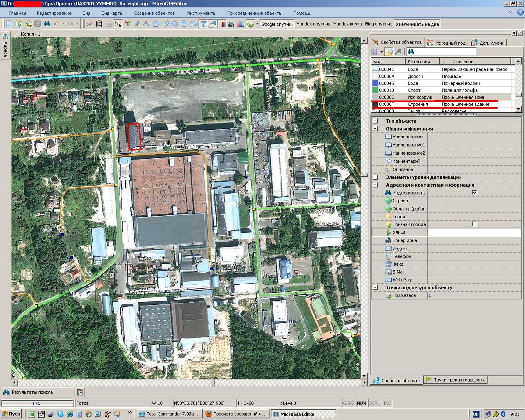
Task: Expand the Тип объекта section
Action: 375,121
